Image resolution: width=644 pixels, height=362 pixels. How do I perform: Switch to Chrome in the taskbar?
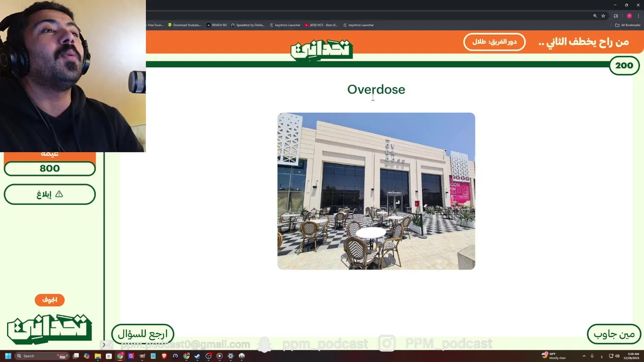click(x=120, y=356)
